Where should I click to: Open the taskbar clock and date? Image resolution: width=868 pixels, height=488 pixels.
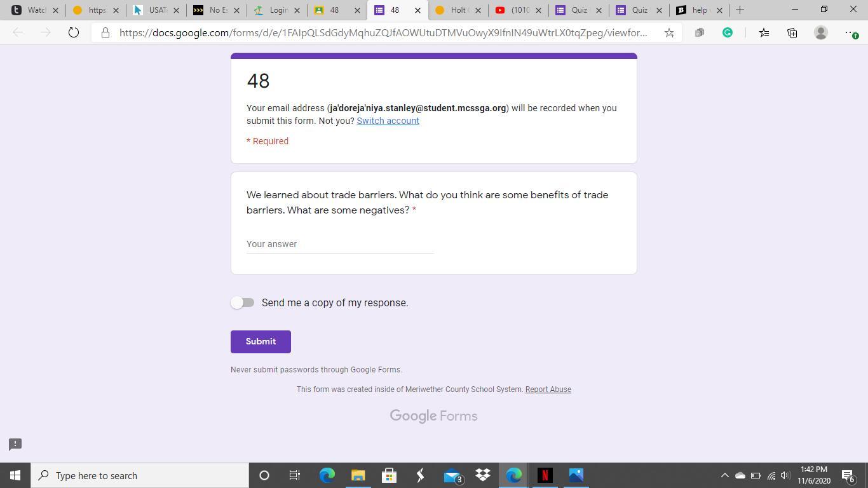[x=814, y=475]
